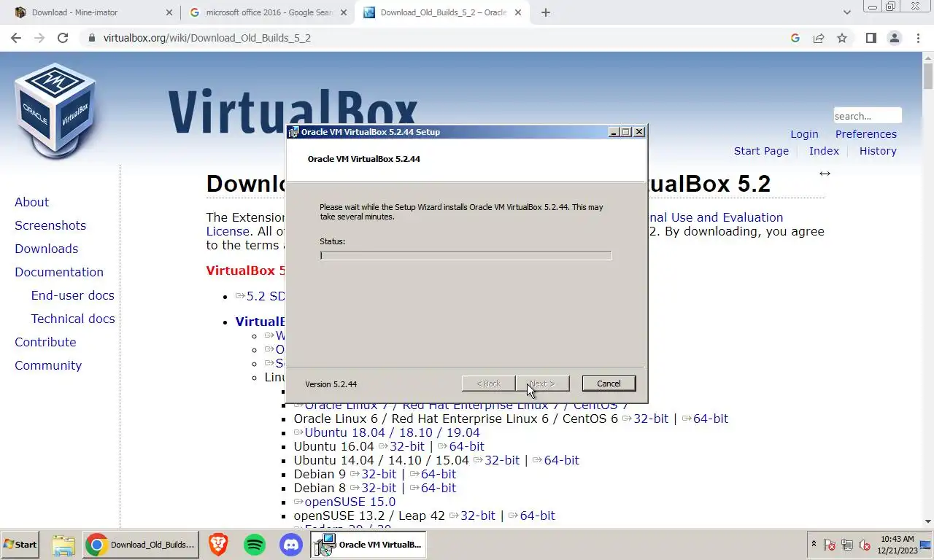Select the Download_Old_Builds_5_2 tab
The width and height of the screenshot is (934, 560).
tap(443, 12)
